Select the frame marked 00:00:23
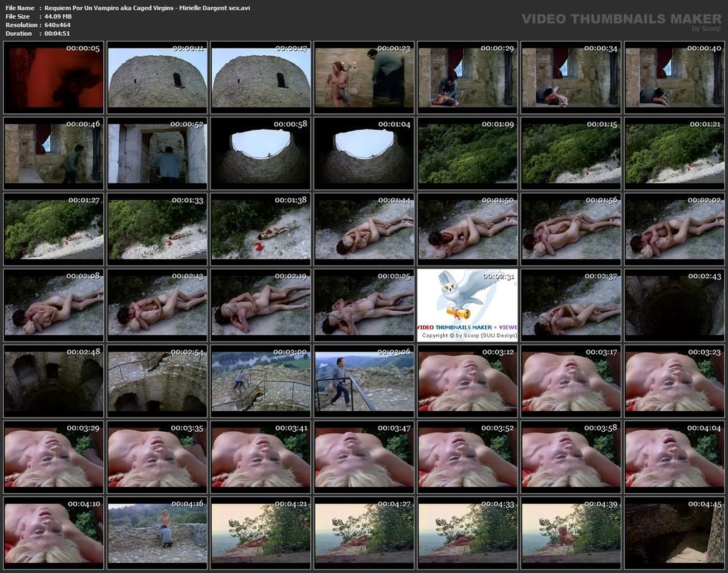The height and width of the screenshot is (573, 728). click(364, 77)
